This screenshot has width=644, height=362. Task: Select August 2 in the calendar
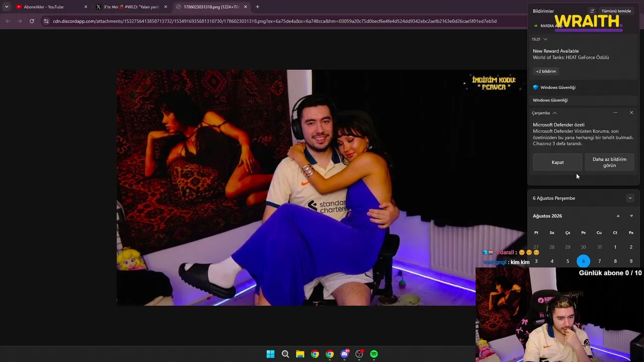click(631, 247)
